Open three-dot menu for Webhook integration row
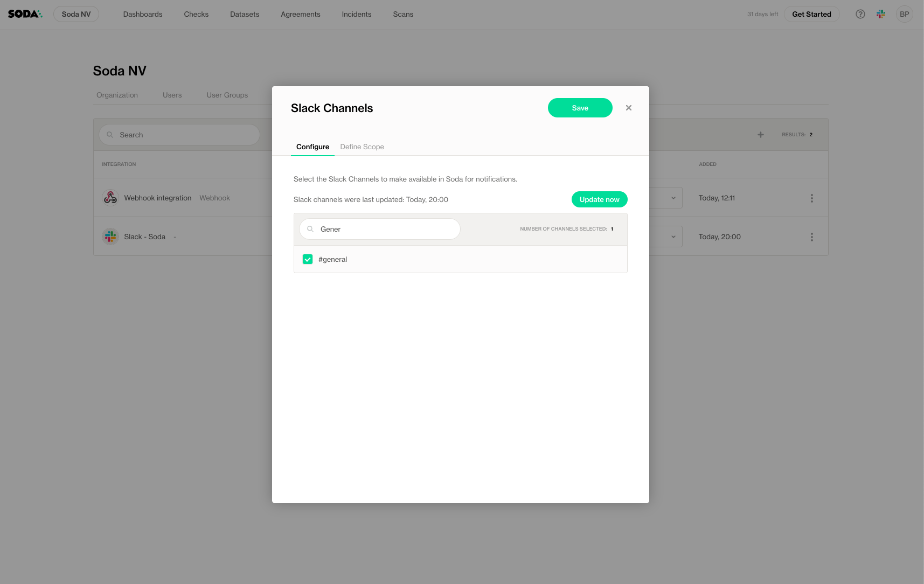Viewport: 924px width, 584px height. (811, 198)
